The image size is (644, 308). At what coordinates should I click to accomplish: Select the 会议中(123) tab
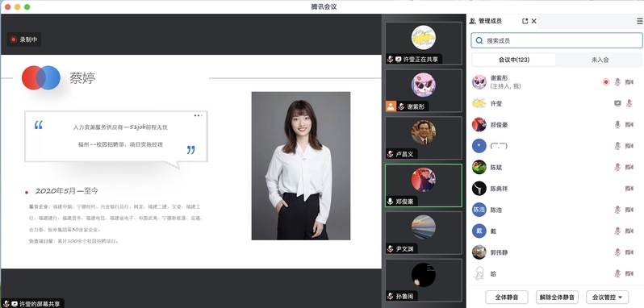coord(514,60)
